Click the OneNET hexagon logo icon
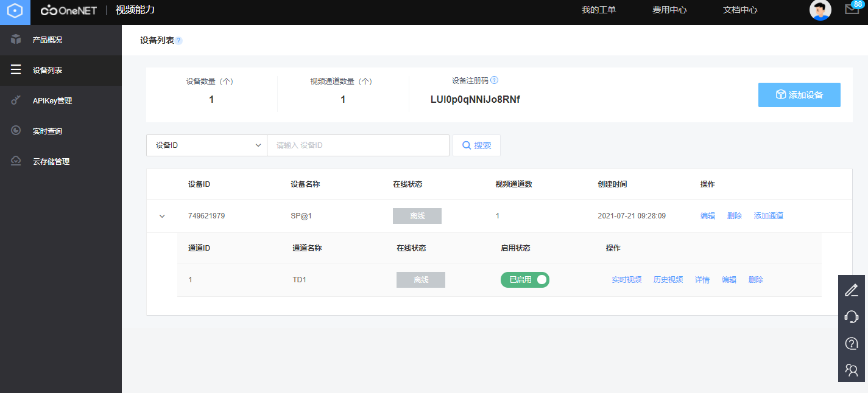Viewport: 868px width, 393px height. click(15, 12)
